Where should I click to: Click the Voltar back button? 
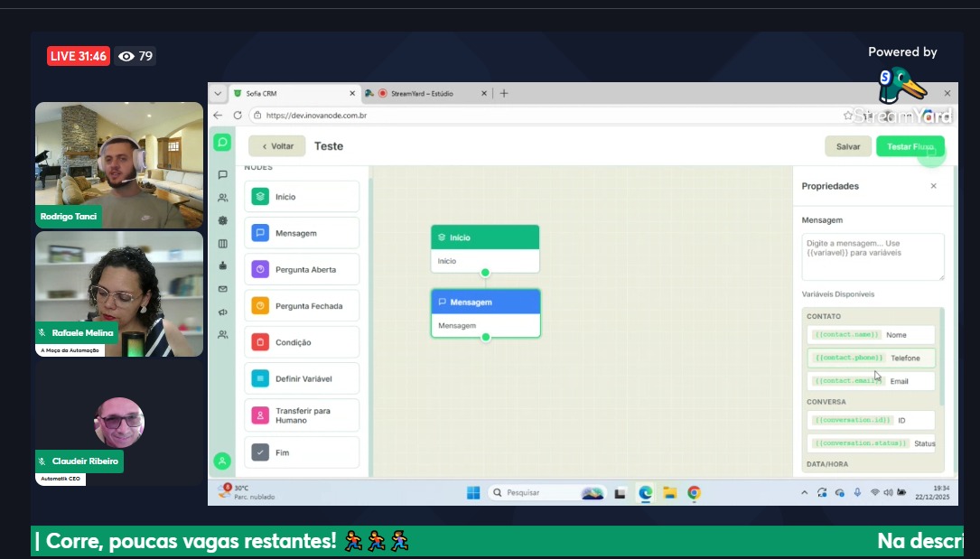tap(277, 146)
